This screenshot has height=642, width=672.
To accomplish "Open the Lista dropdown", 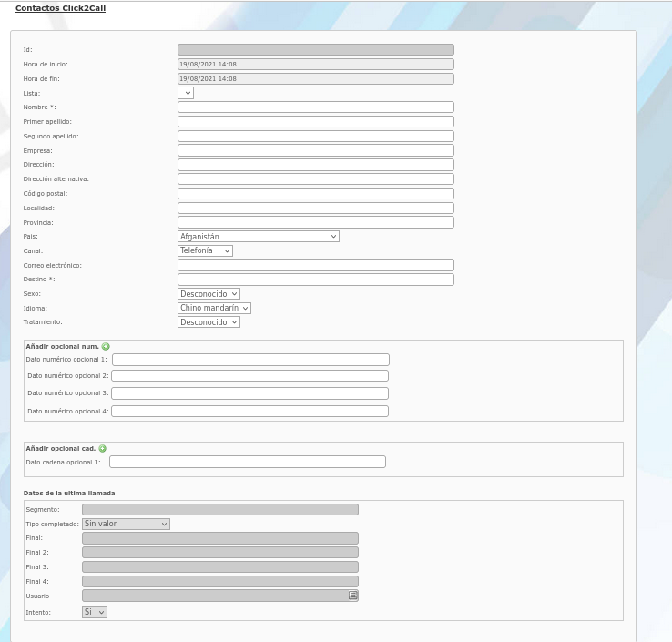I will pyautogui.click(x=186, y=93).
